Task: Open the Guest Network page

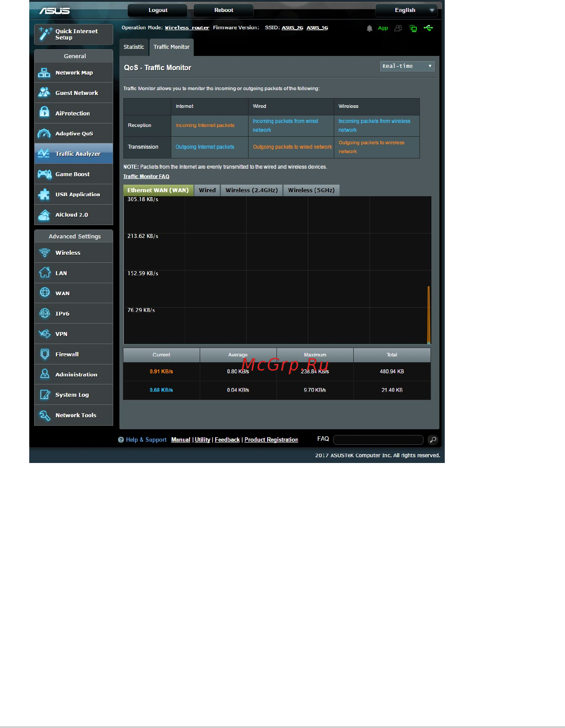Action: click(74, 93)
